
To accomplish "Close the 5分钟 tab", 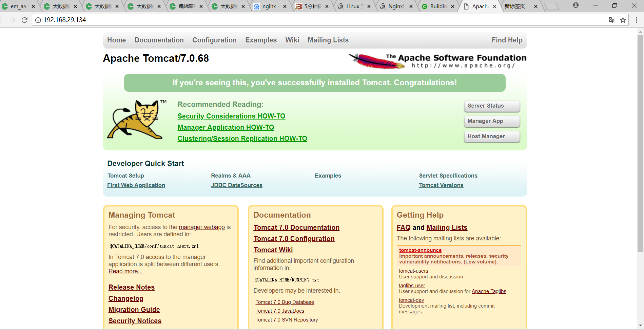I will (327, 6).
